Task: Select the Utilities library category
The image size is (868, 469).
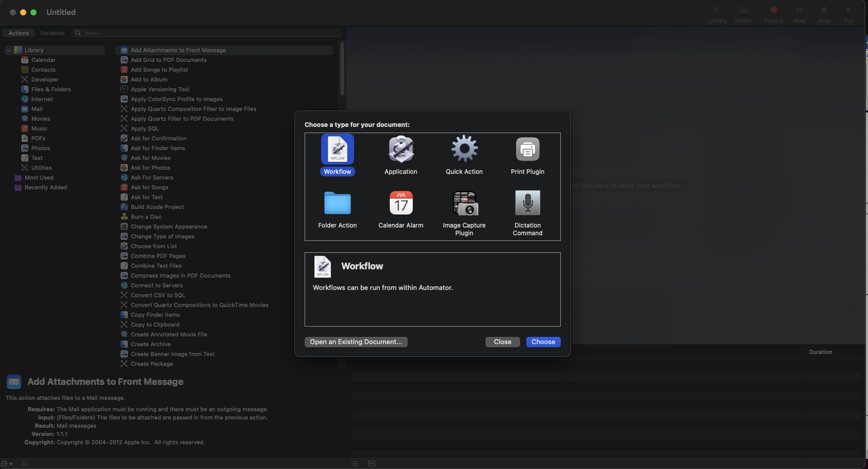Action: pyautogui.click(x=41, y=168)
